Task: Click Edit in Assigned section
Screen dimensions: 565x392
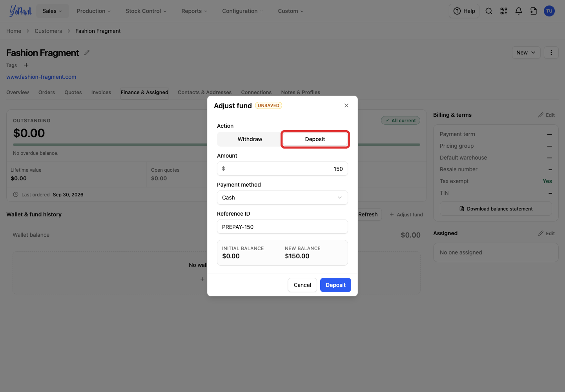Action: point(547,233)
